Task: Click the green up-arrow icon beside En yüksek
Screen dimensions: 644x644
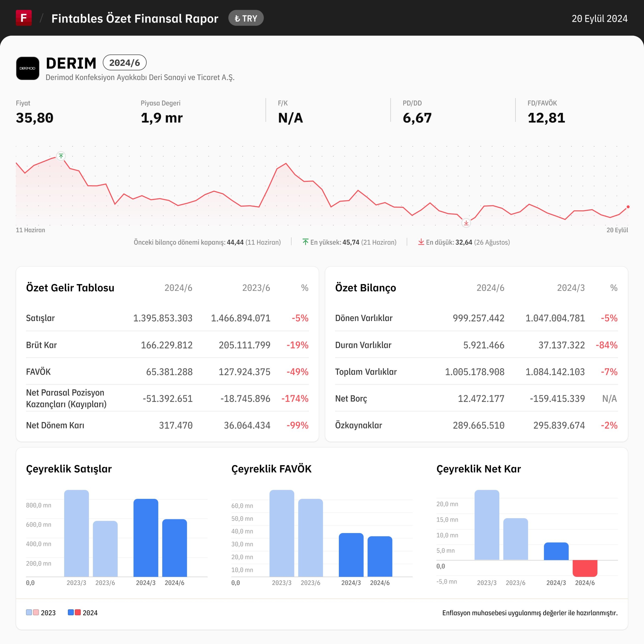Action: pyautogui.click(x=305, y=242)
